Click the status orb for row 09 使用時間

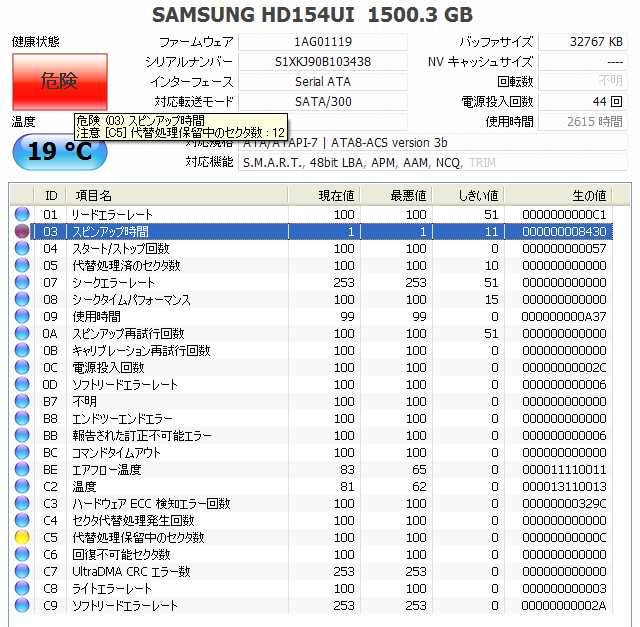coord(22,316)
